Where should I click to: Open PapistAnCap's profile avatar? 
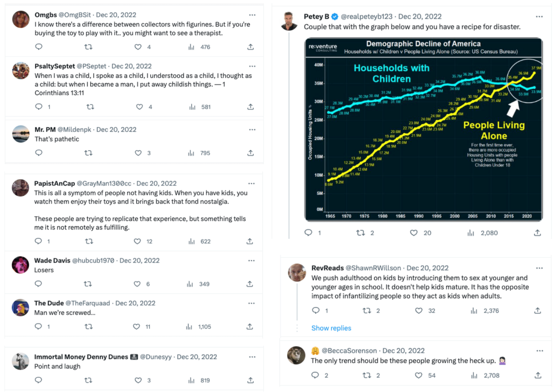pyautogui.click(x=20, y=188)
